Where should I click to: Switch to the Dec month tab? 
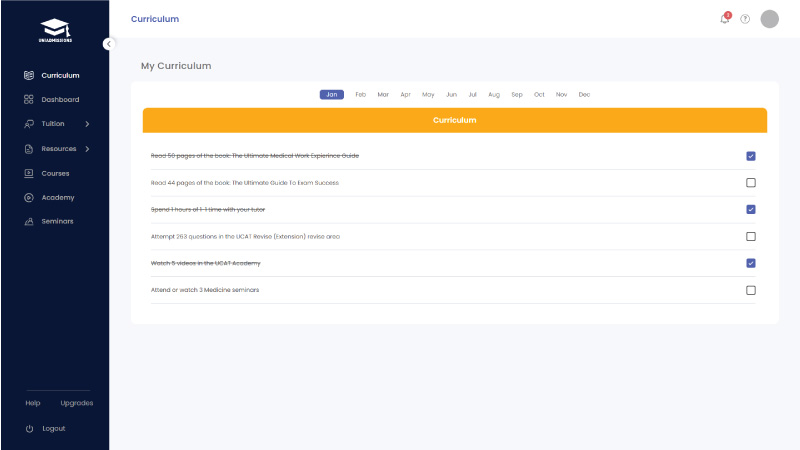(584, 94)
